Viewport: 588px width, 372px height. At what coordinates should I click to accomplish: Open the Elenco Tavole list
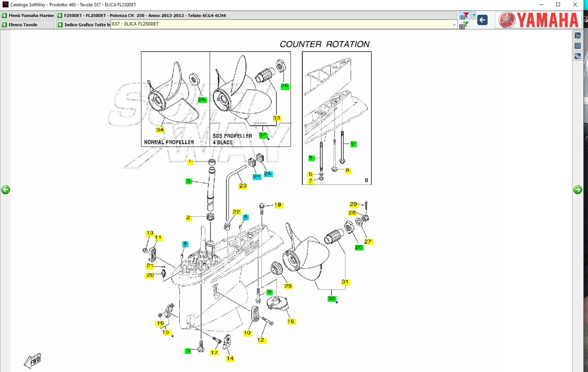(x=28, y=25)
